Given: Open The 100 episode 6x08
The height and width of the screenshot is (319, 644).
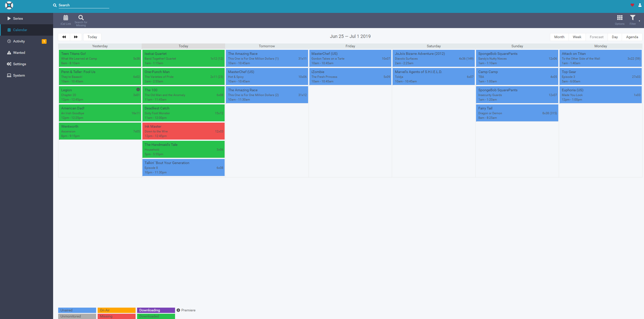Looking at the screenshot, I should point(183,95).
